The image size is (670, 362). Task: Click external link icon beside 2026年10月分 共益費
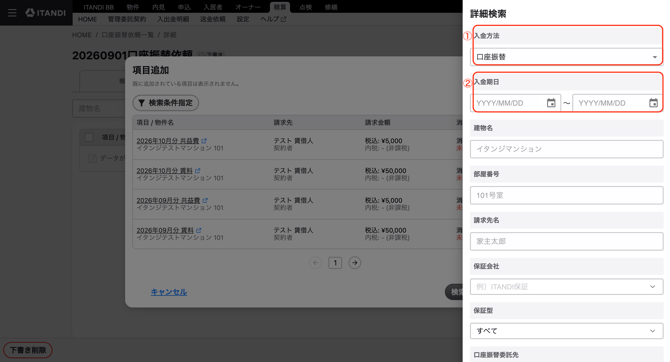click(x=204, y=141)
